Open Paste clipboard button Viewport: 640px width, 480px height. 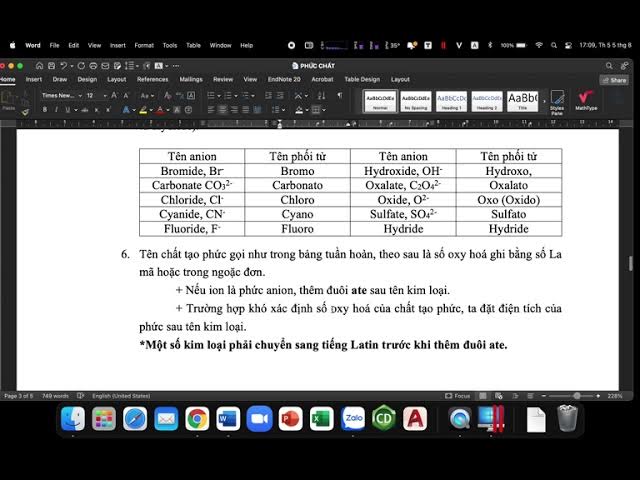[x=8, y=101]
